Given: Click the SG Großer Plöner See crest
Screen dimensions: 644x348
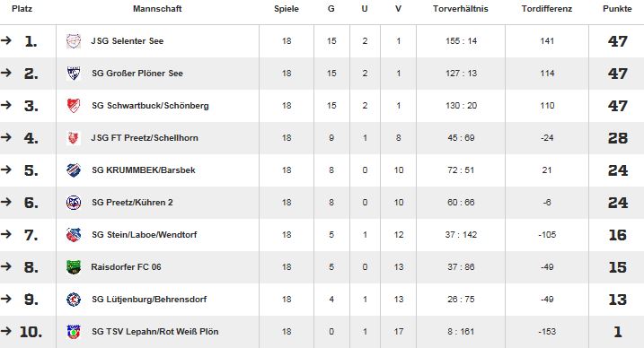Looking at the screenshot, I should [74, 74].
